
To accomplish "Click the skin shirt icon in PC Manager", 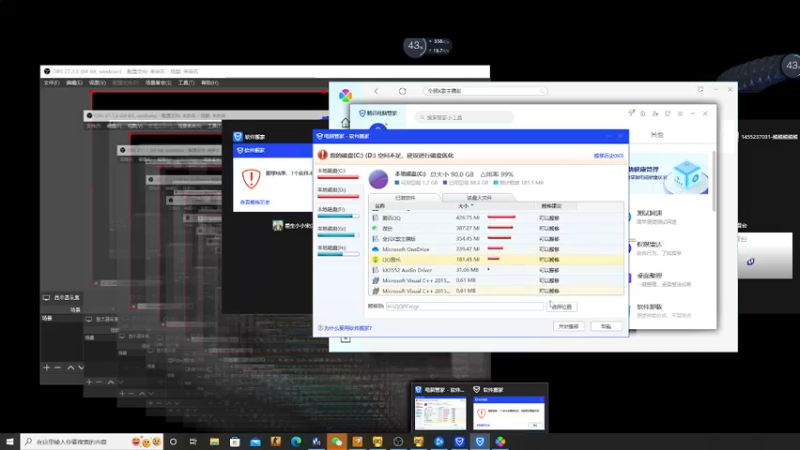I will click(667, 113).
